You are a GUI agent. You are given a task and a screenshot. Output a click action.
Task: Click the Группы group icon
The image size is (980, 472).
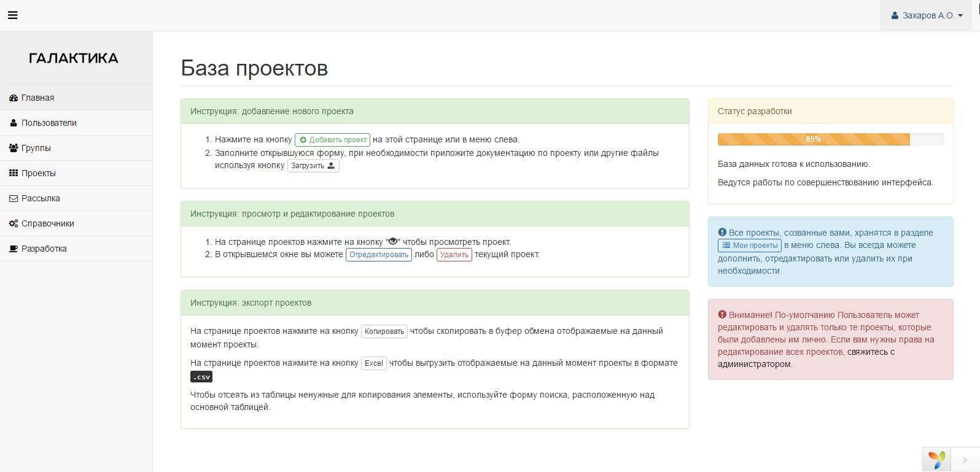pos(14,148)
